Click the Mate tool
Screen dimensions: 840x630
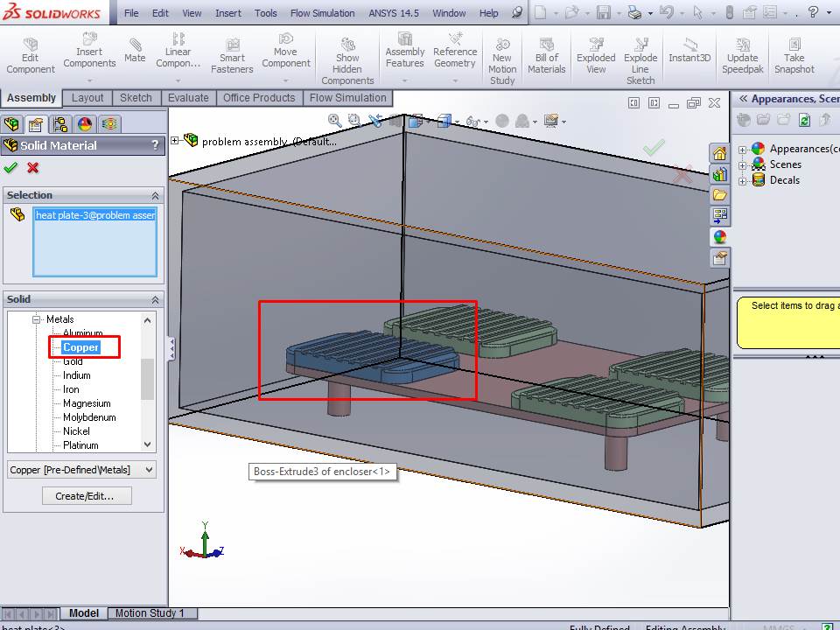tap(135, 51)
